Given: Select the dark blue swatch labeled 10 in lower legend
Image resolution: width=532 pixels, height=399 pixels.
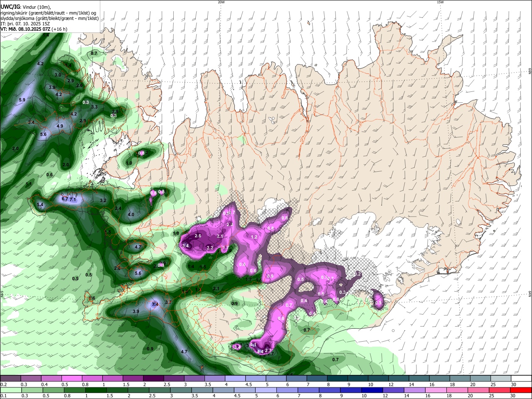Looking at the screenshot, I should (x=371, y=390).
